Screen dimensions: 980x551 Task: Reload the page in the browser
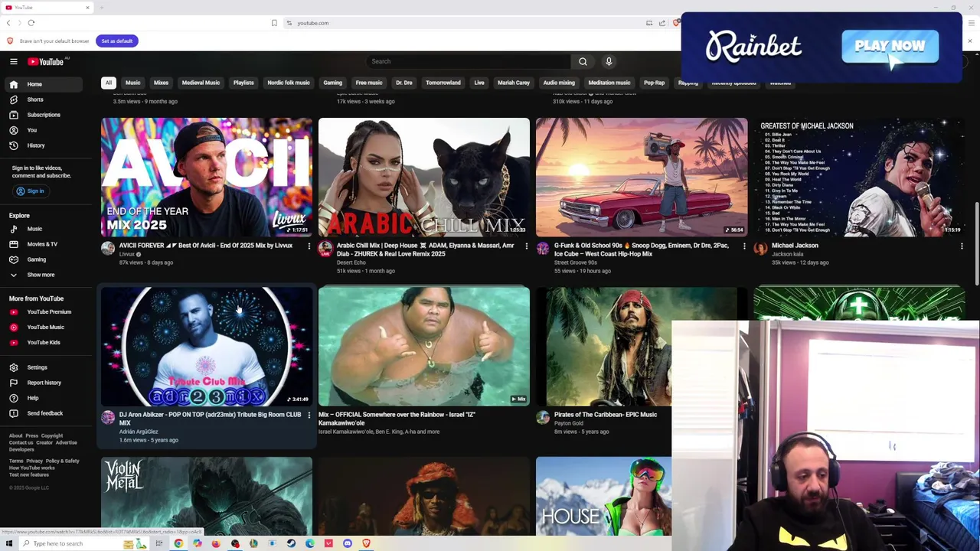click(x=31, y=23)
